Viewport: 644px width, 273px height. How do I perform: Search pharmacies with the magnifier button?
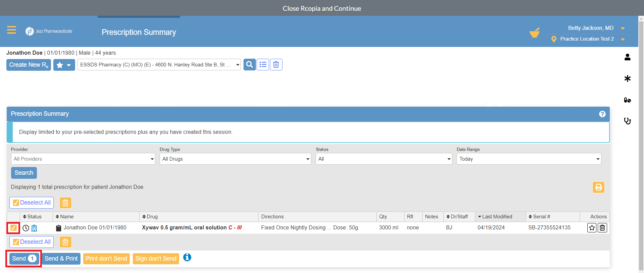[250, 64]
